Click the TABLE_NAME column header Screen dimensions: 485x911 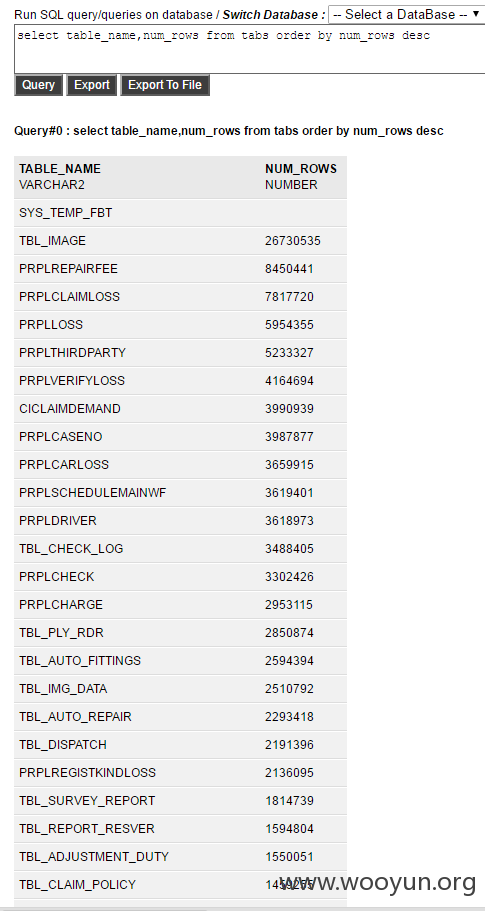coord(60,168)
